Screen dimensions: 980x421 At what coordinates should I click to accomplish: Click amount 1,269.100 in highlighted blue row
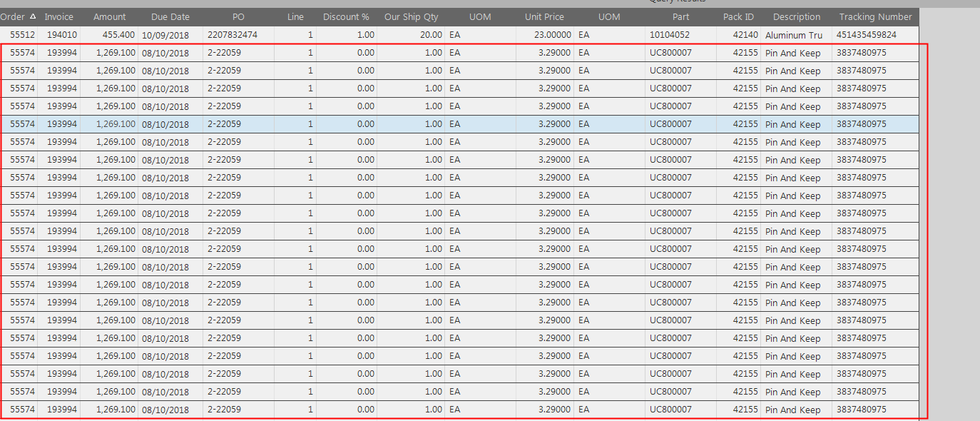point(116,124)
